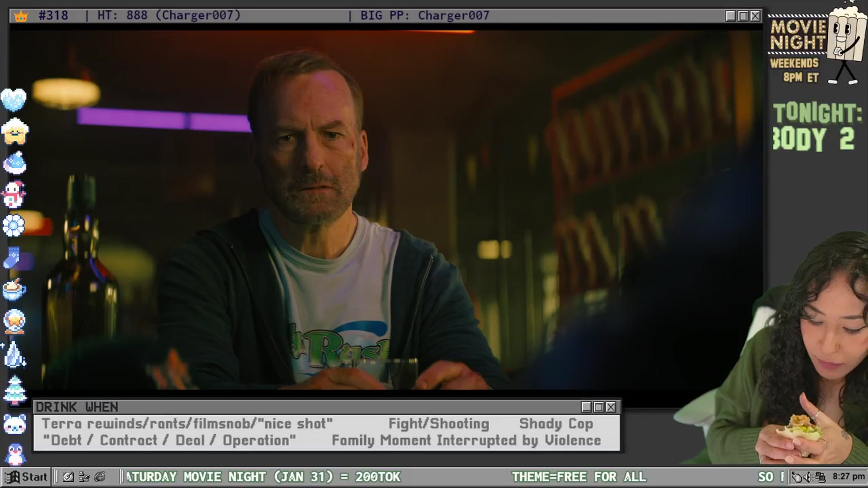Open the blue winter beanie hat icon
Viewport: 868px width, 488px height.
click(14, 163)
